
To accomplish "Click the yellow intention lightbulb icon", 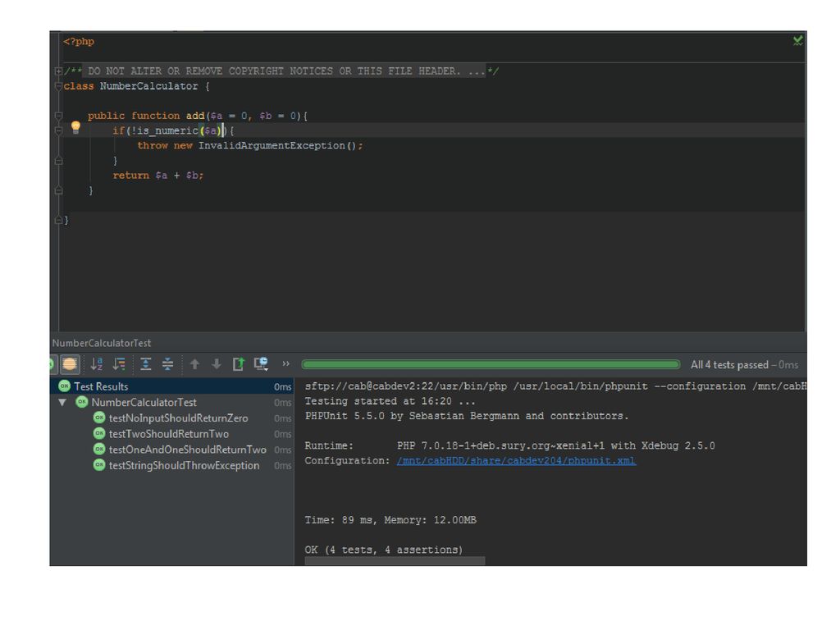I will 75,127.
